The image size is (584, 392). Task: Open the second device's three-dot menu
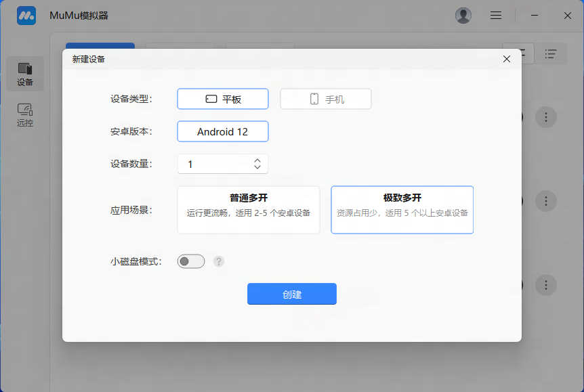[x=546, y=201]
